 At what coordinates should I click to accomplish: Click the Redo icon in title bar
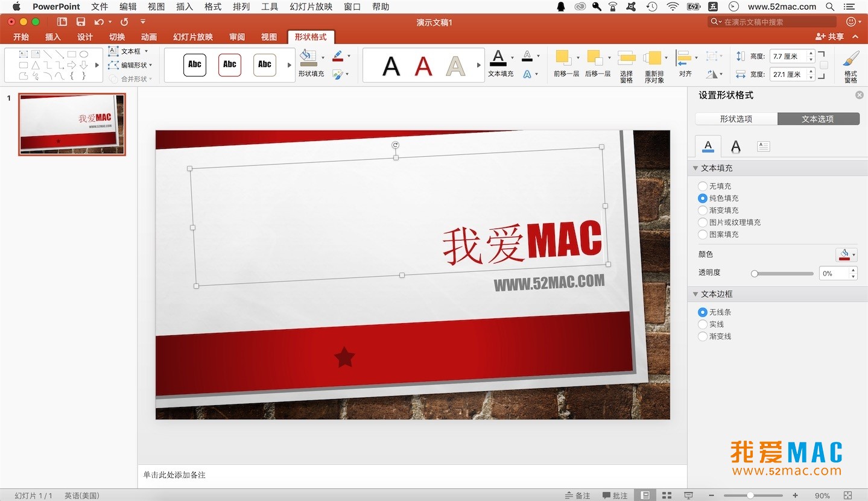pyautogui.click(x=124, y=22)
